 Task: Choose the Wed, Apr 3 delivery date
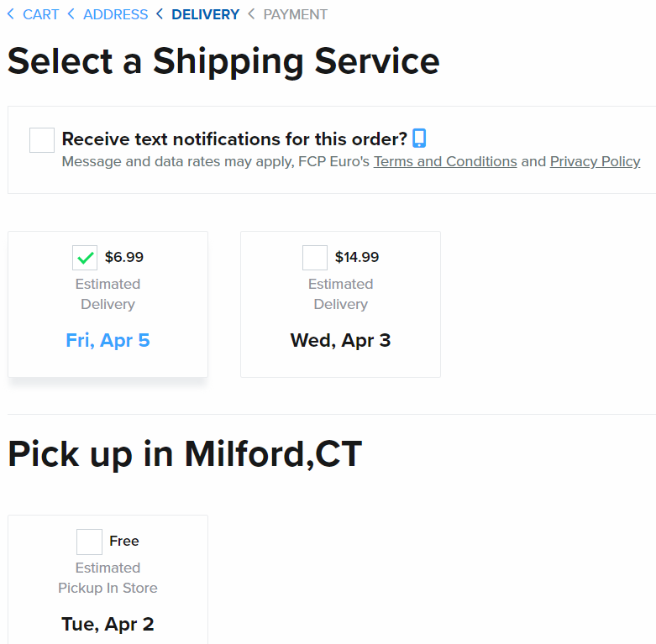pyautogui.click(x=340, y=340)
